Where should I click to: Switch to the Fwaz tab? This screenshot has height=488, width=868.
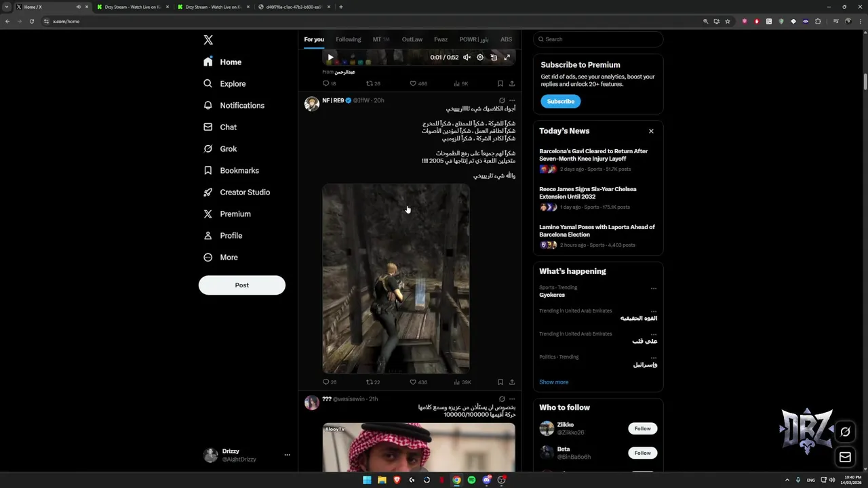(x=441, y=39)
